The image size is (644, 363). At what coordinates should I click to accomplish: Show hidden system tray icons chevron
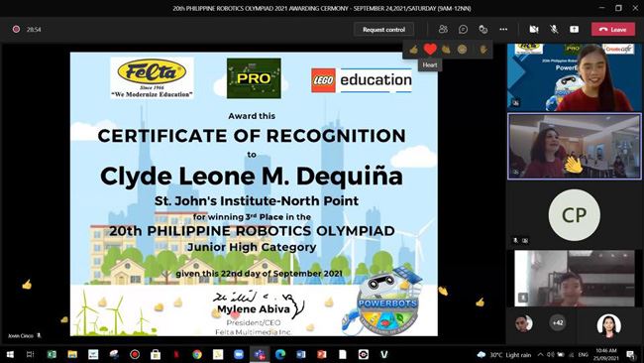[x=541, y=354]
